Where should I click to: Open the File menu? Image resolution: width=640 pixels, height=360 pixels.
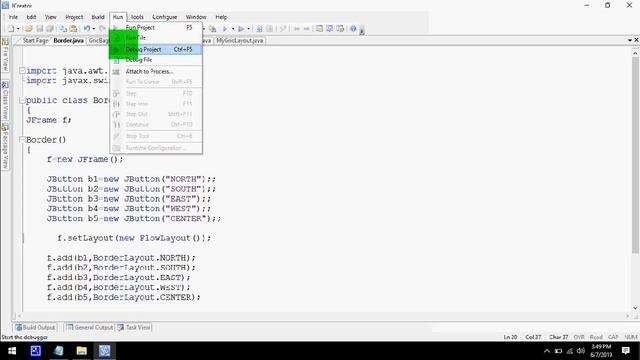point(13,17)
